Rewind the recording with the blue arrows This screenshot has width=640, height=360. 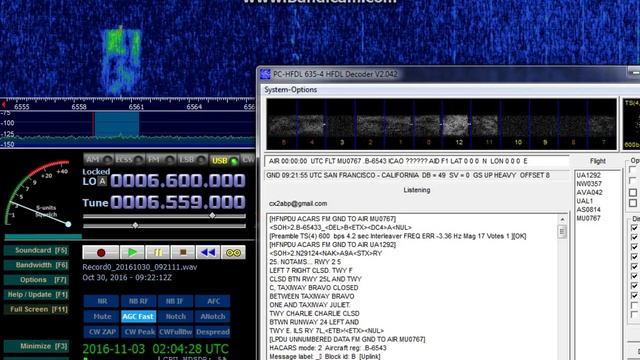pos(208,253)
